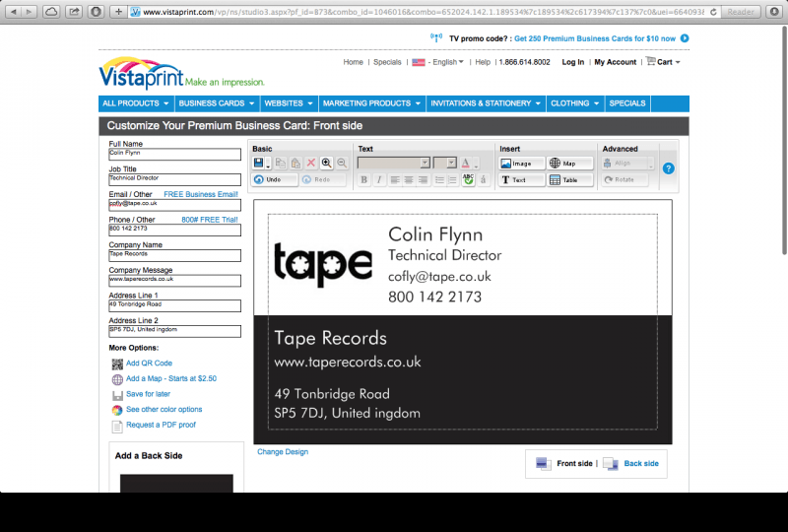Click the Rotate button in Advanced
Image resolution: width=788 pixels, height=532 pixels.
pyautogui.click(x=624, y=179)
